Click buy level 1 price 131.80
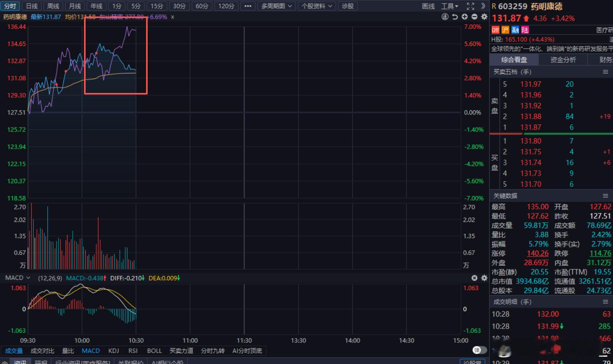This screenshot has height=364, width=613. [531, 141]
